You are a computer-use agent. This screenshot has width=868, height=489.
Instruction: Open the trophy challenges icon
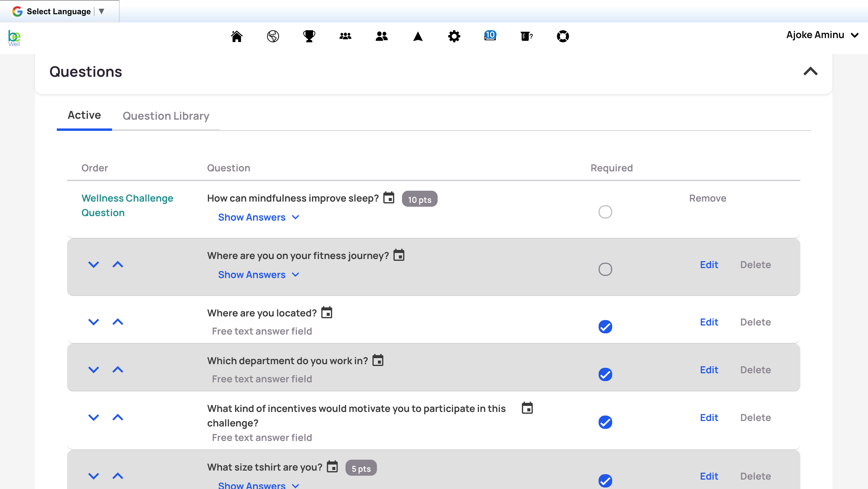point(309,36)
